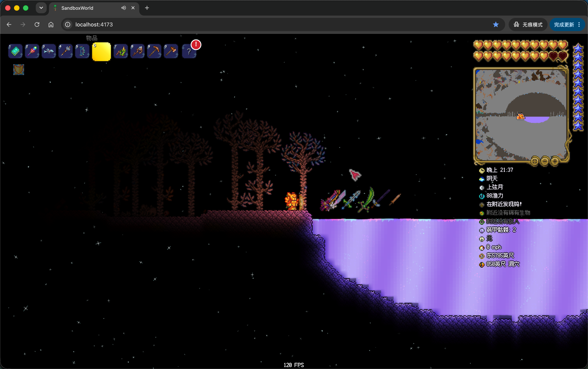The height and width of the screenshot is (369, 588).
Task: Open Chrome's three-dot menu beside 完成更新
Action: pos(579,25)
